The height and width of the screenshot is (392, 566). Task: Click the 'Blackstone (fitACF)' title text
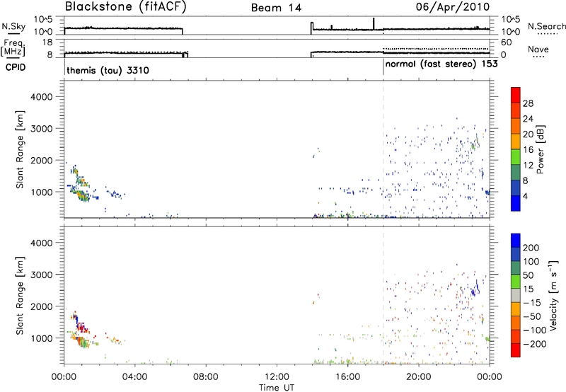point(126,7)
